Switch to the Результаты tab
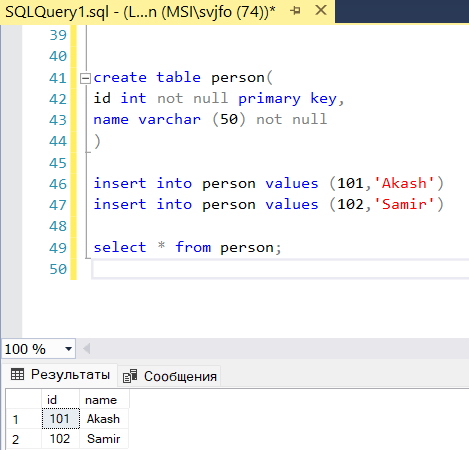Viewport: 469px width, 450px height. coord(60,375)
